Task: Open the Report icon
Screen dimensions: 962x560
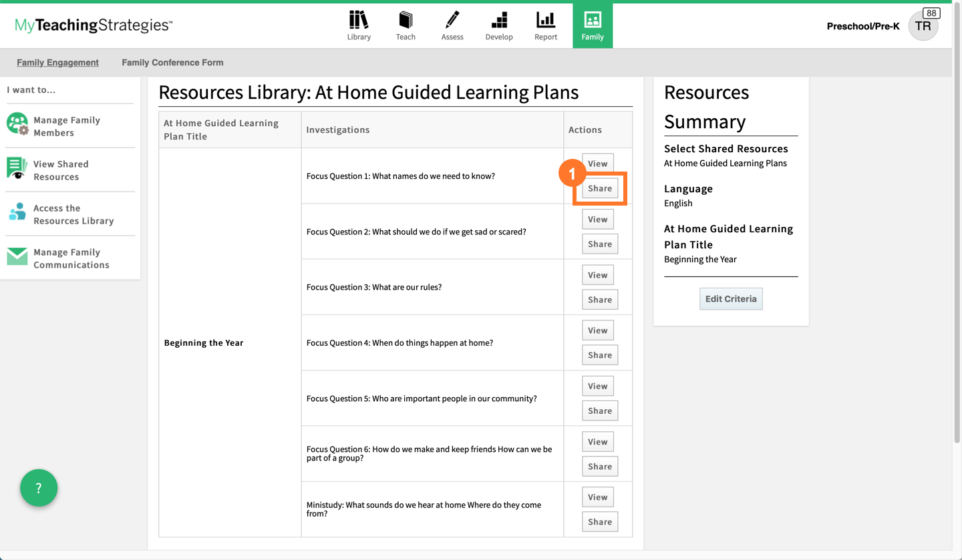Action: tap(545, 25)
